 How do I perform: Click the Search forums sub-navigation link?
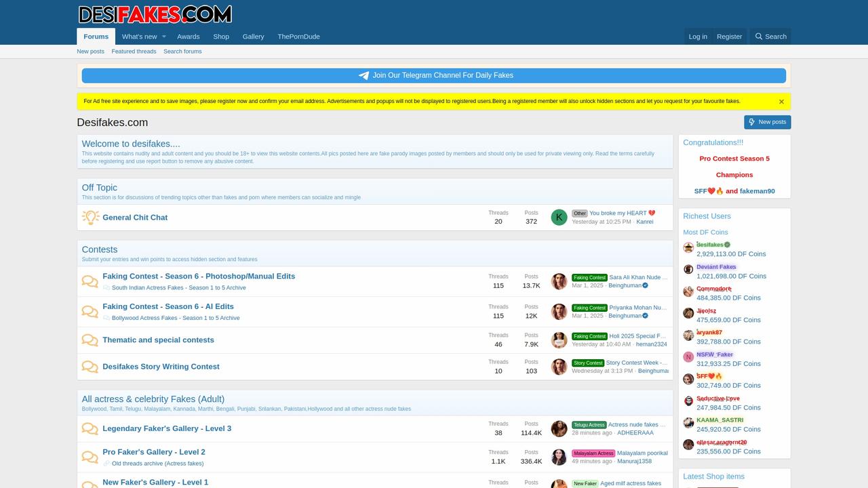coord(182,52)
